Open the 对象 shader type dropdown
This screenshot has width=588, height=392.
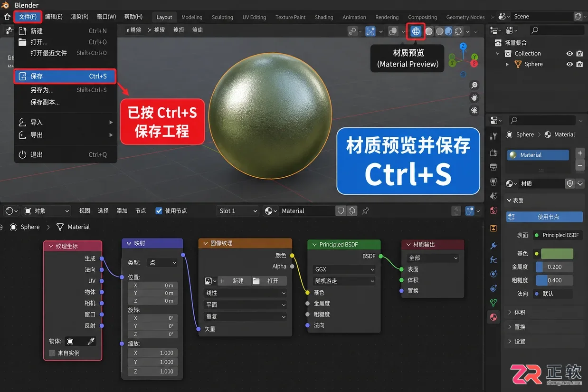(47, 211)
